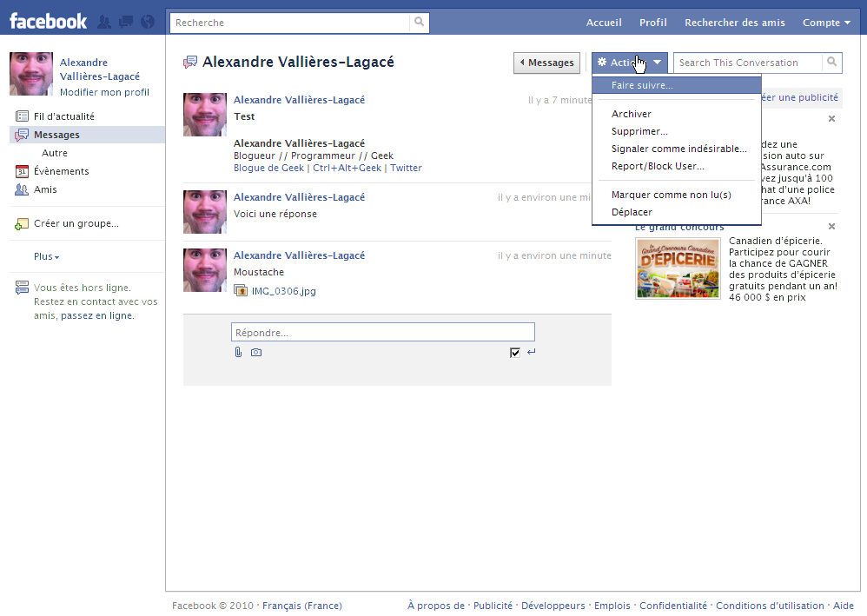867x616 pixels.
Task: Click the enter-key send arrow icon
Action: [x=532, y=352]
